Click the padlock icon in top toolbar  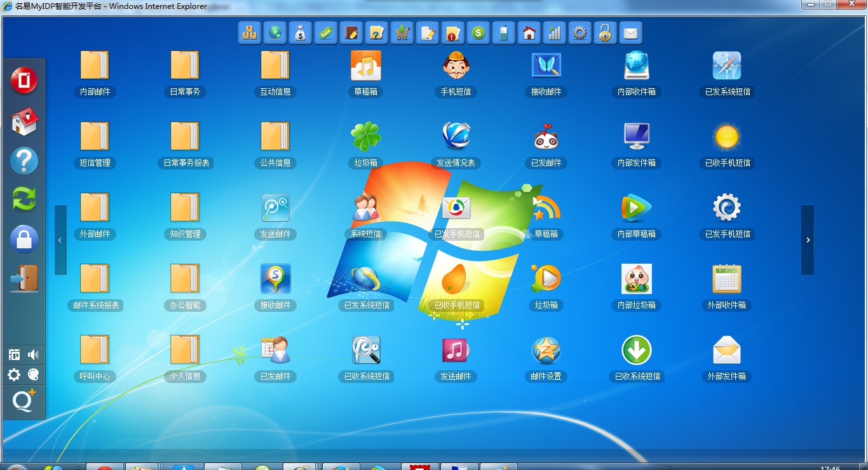[x=606, y=32]
